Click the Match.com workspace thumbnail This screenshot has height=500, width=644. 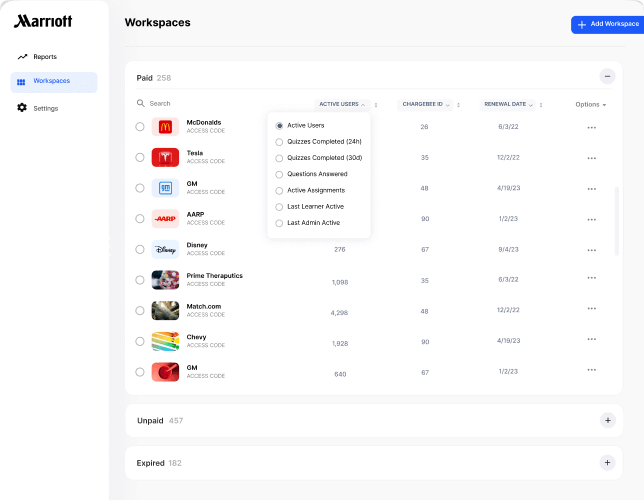pyautogui.click(x=165, y=311)
